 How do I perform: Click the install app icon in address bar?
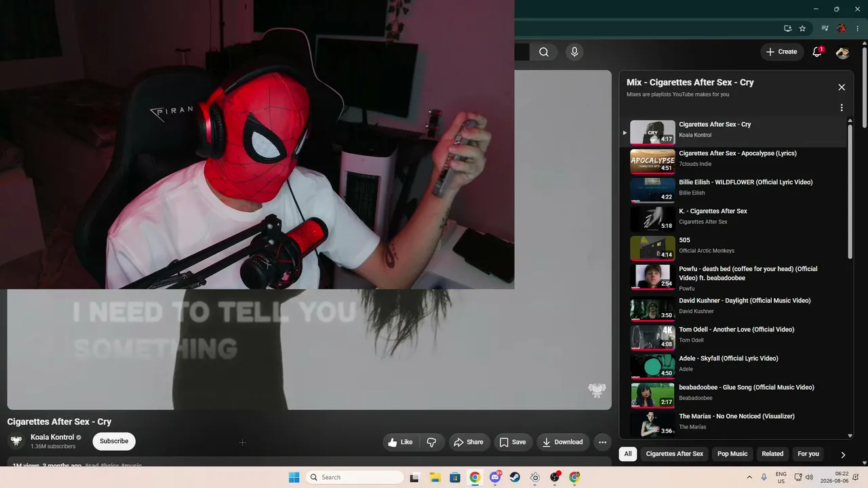coord(787,28)
